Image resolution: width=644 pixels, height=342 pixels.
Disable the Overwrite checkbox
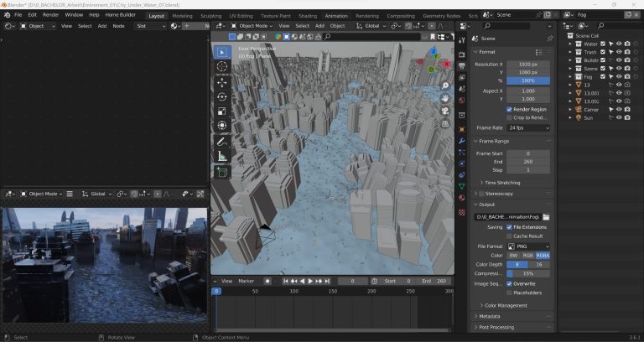[509, 283]
